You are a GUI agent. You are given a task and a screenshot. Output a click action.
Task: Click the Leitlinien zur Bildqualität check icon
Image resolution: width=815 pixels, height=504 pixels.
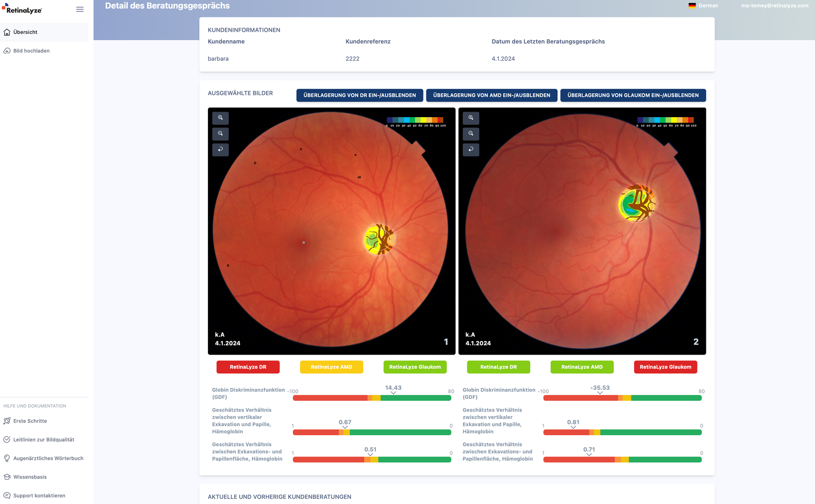(7, 440)
